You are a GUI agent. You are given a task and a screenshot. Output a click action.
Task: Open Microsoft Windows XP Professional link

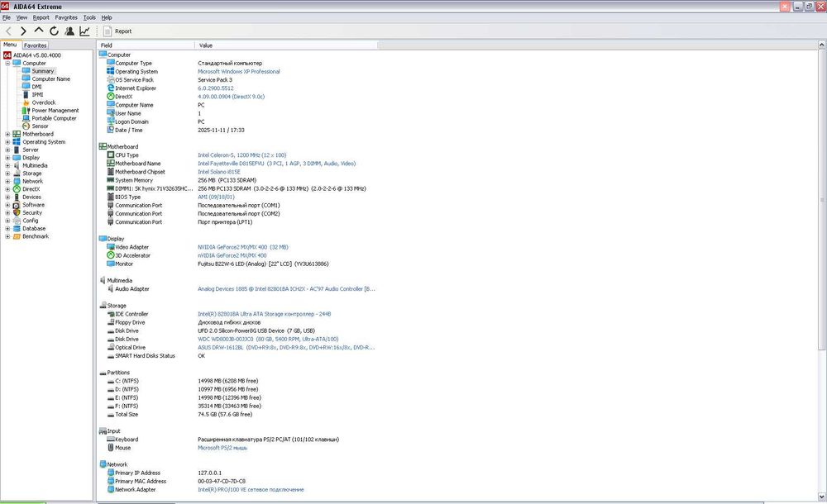[239, 72]
